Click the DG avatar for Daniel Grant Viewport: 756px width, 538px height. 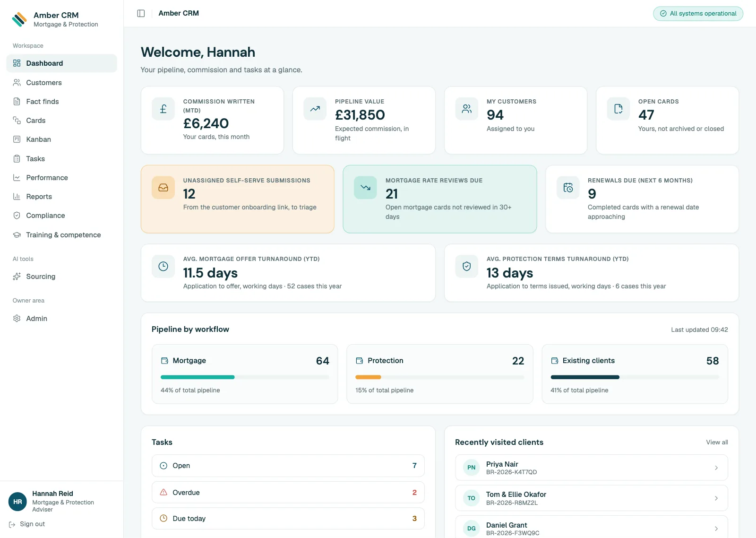tap(471, 529)
